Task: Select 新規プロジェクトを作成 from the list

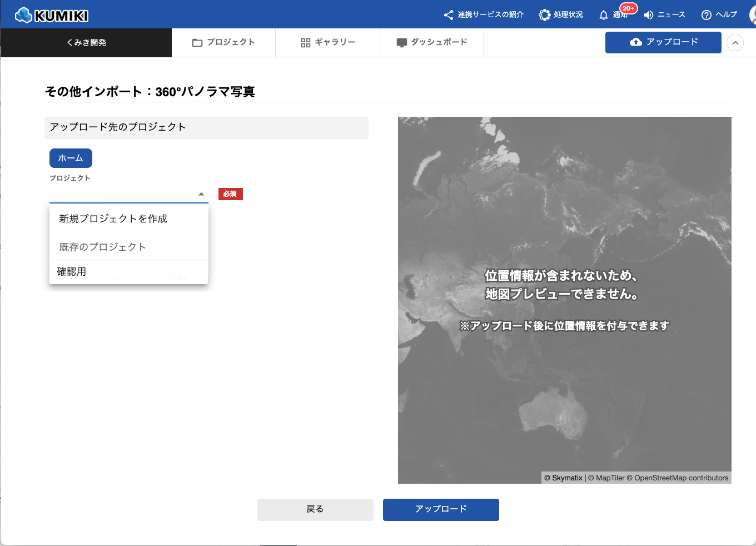Action: pos(113,219)
